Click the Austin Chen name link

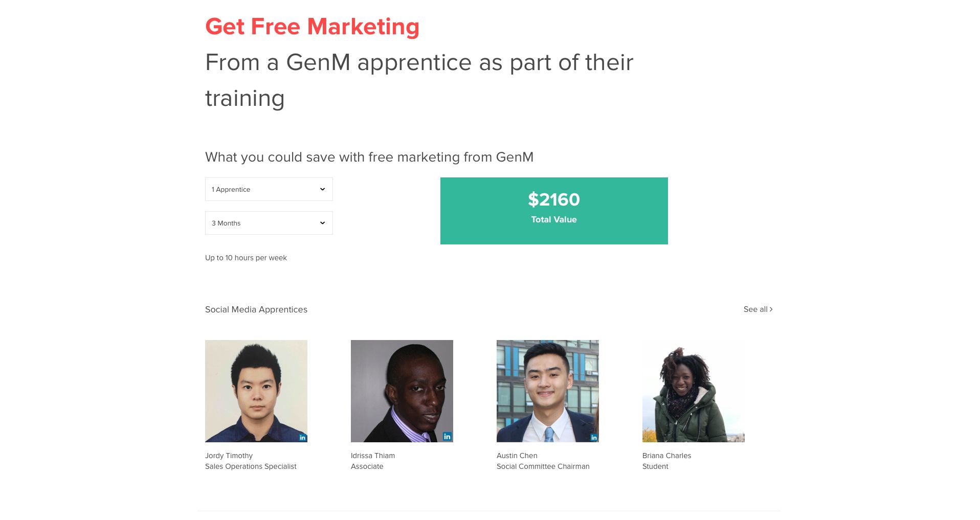tap(517, 456)
